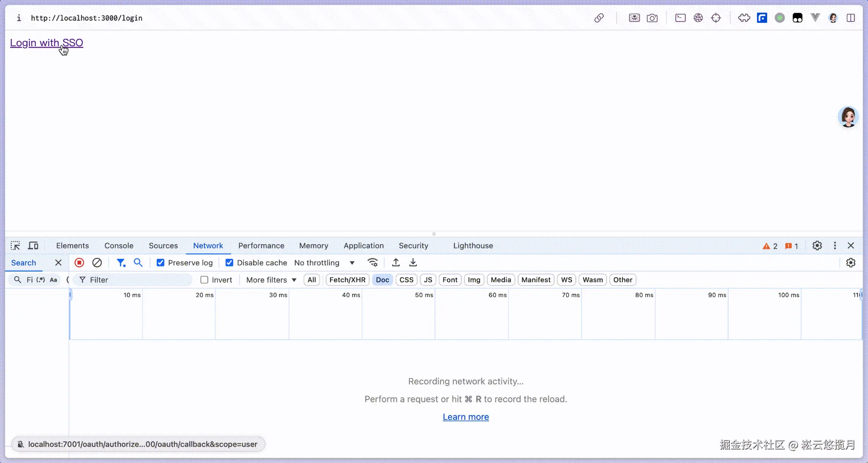Image resolution: width=868 pixels, height=463 pixels.
Task: Click the network search magnifier icon
Action: (138, 263)
